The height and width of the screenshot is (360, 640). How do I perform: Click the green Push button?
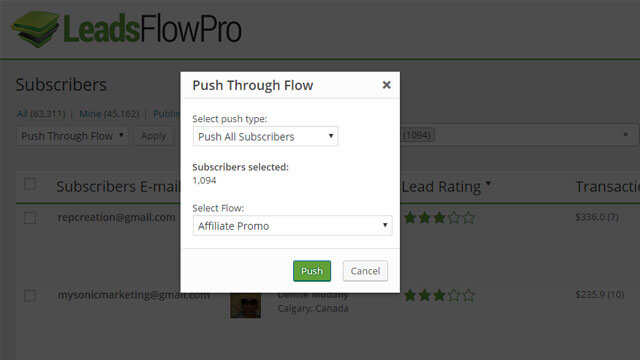coord(312,271)
